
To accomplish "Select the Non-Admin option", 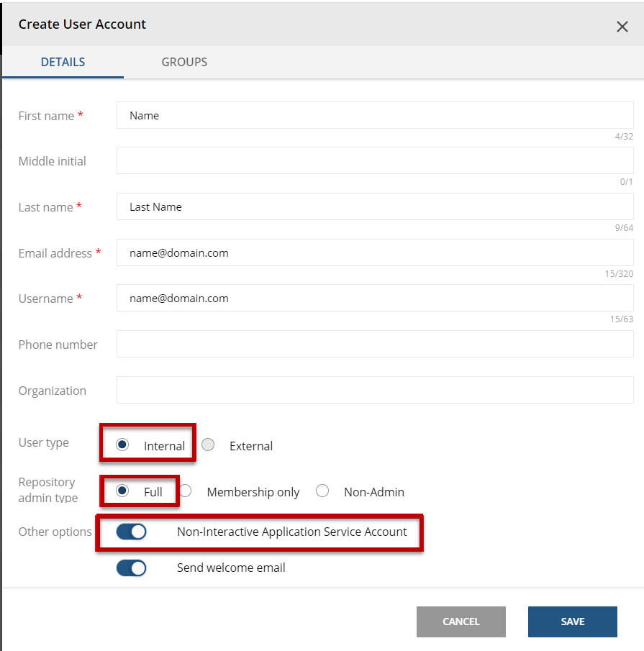I will click(x=322, y=491).
